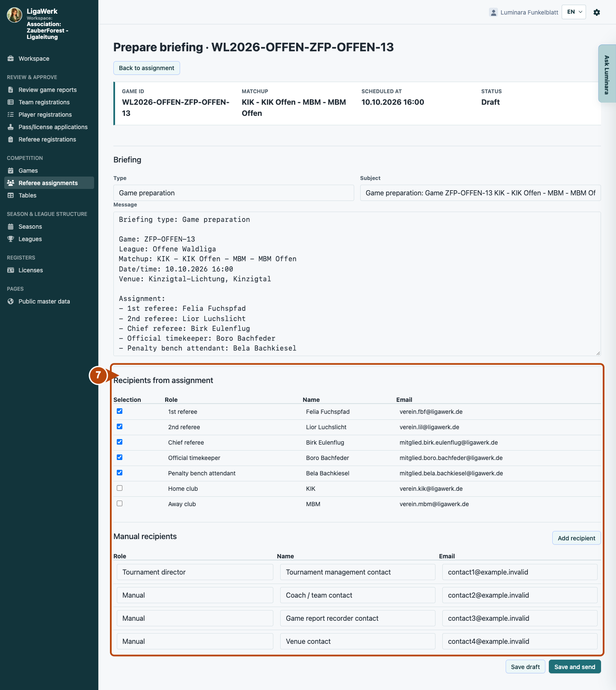
Task: Click the Leagues trophy icon
Action: point(11,239)
